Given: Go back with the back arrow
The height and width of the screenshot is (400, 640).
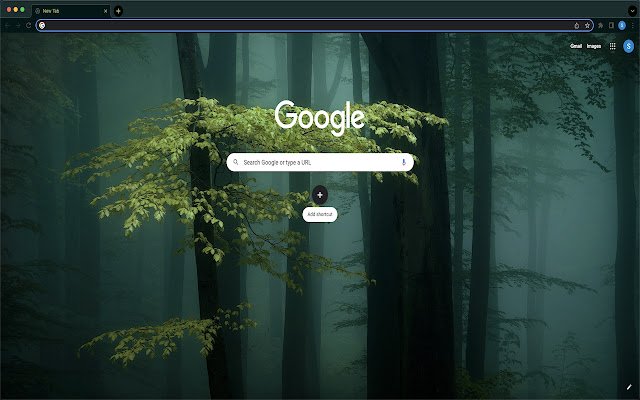Looking at the screenshot, I should (x=7, y=25).
